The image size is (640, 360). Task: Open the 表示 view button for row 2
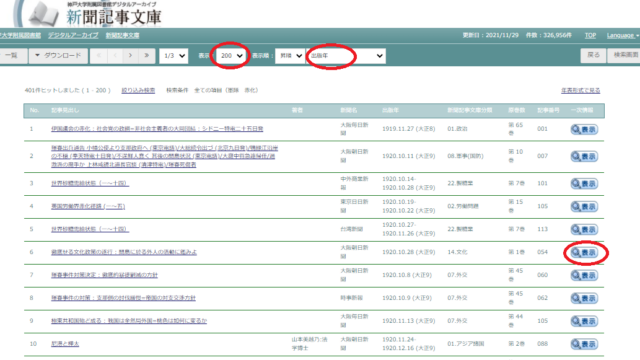click(584, 156)
